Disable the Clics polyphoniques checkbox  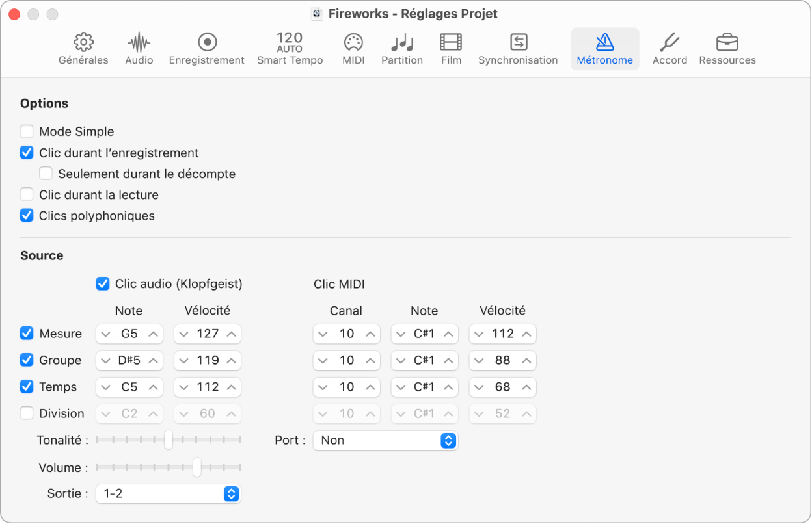click(27, 216)
